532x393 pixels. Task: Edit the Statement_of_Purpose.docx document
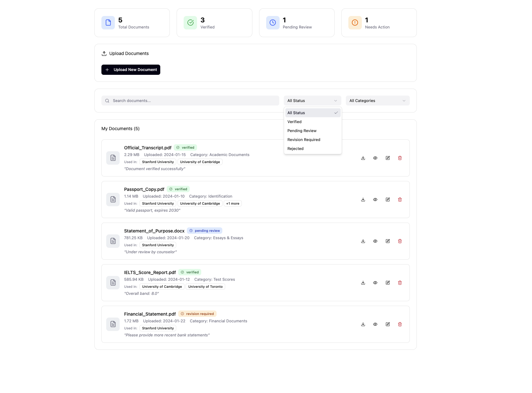tap(388, 241)
